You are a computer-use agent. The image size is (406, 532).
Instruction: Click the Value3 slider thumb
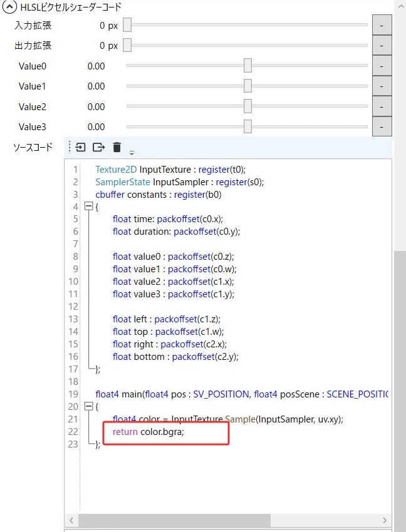[x=247, y=126]
